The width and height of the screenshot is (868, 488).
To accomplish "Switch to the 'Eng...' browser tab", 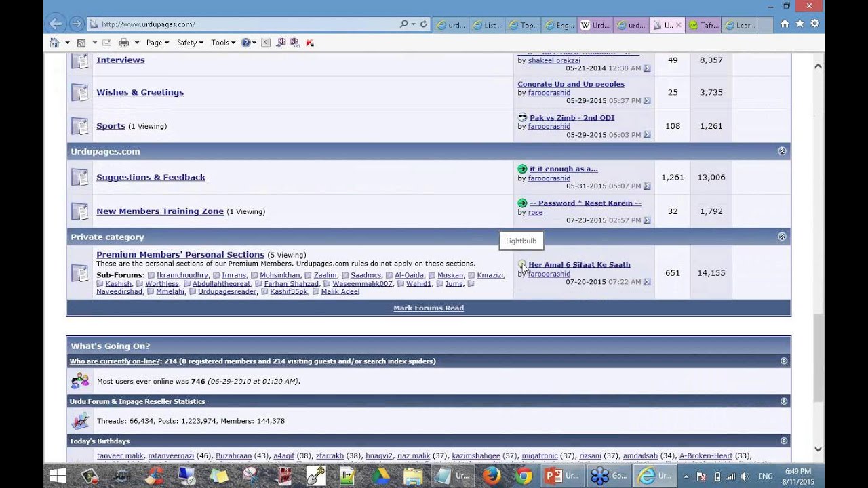I will click(559, 25).
